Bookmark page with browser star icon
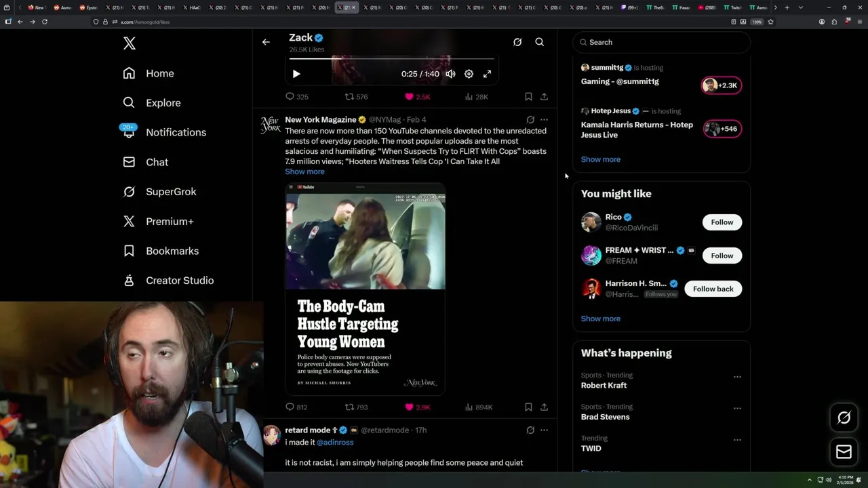 770,22
